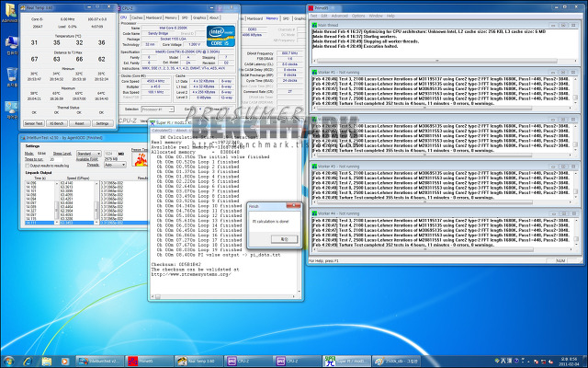Switch to Real Temp 3.60 taskbar button
This screenshot has width=588, height=368.
198,362
